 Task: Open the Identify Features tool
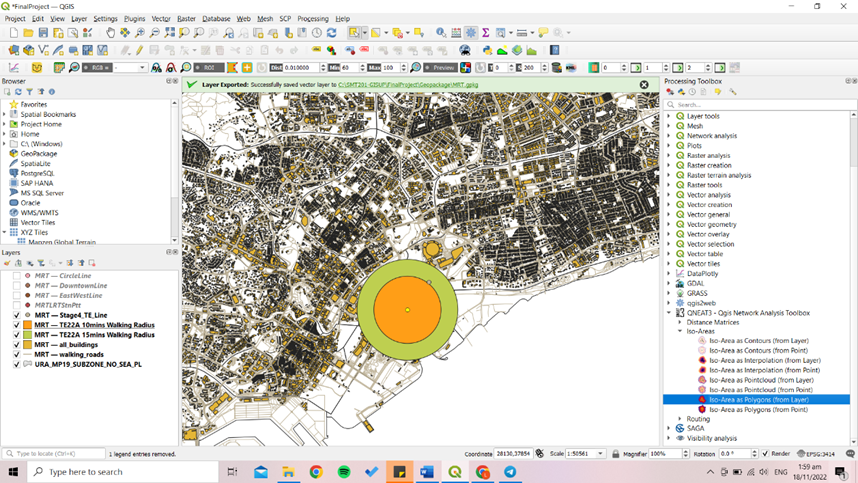(x=441, y=33)
